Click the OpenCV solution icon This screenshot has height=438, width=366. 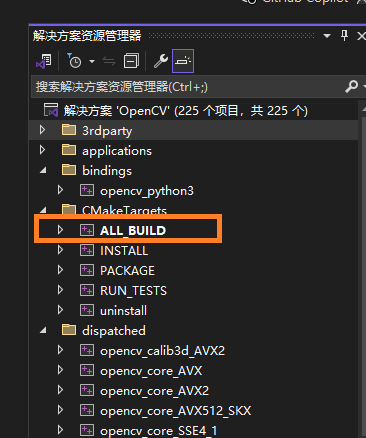51,110
